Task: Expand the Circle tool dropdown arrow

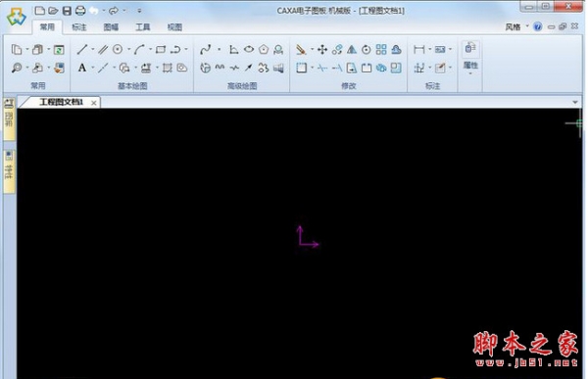Action: coord(128,49)
